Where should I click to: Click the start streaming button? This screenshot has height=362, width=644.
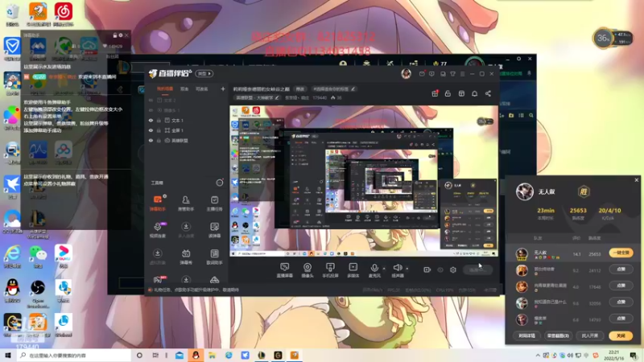click(477, 269)
